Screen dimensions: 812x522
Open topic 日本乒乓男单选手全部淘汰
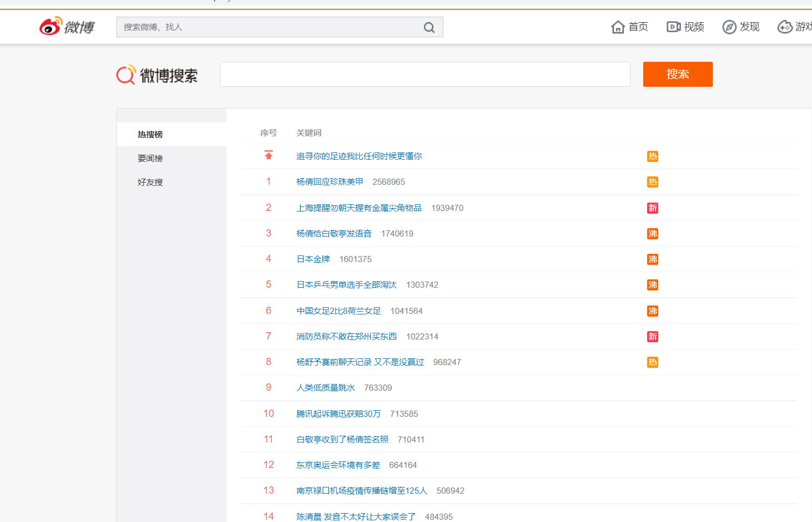coord(346,285)
